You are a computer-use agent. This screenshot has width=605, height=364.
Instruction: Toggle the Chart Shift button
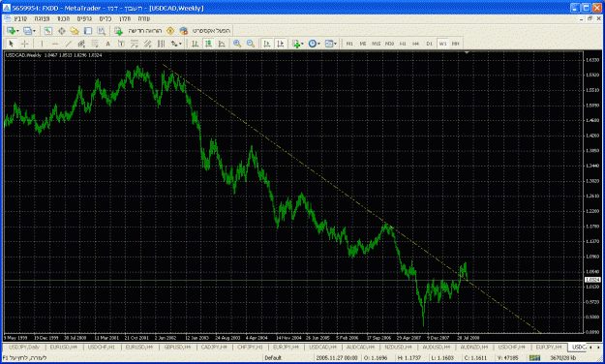tap(281, 44)
